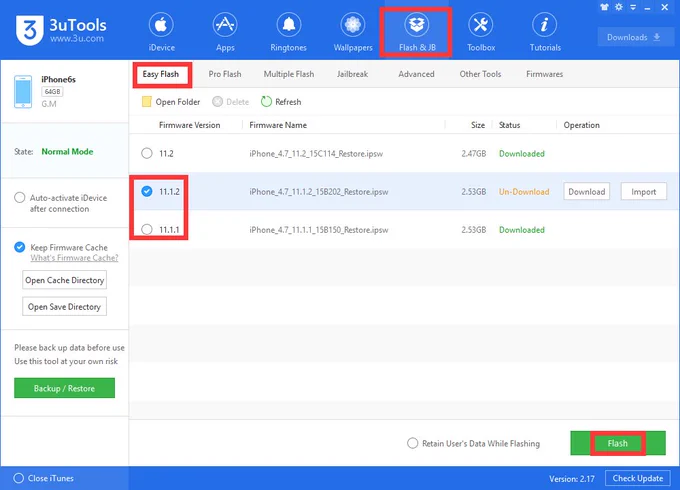680x490 pixels.
Task: Click the 2.47GB size value
Action: pos(474,154)
